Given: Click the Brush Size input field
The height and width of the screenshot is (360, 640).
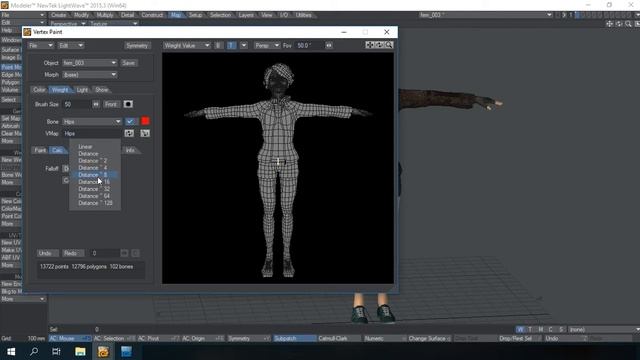Looking at the screenshot, I should point(76,104).
